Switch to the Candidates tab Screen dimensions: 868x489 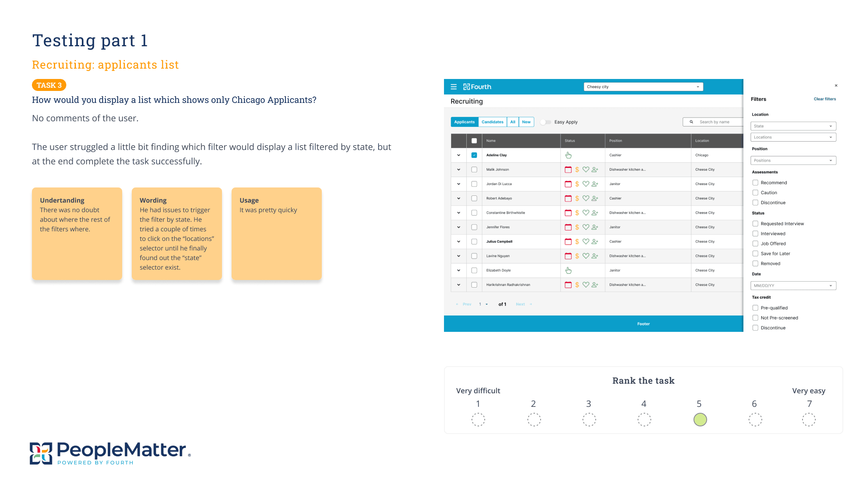pyautogui.click(x=492, y=122)
